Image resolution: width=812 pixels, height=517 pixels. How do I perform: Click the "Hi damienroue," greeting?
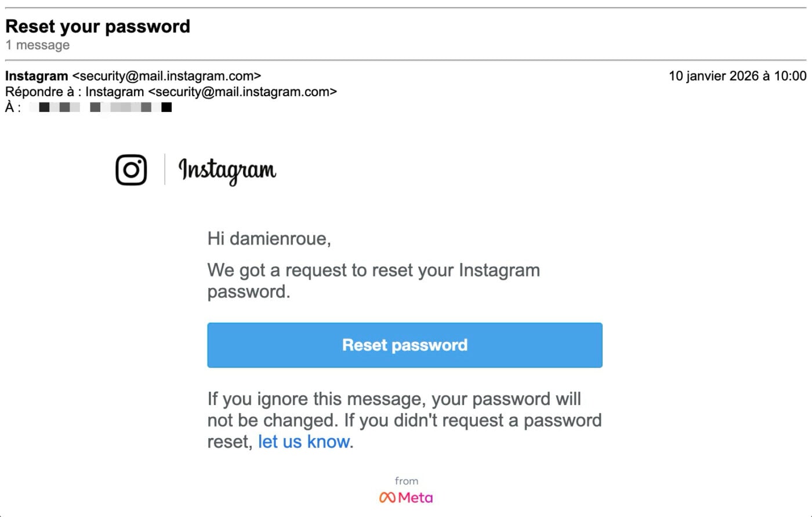(x=269, y=239)
